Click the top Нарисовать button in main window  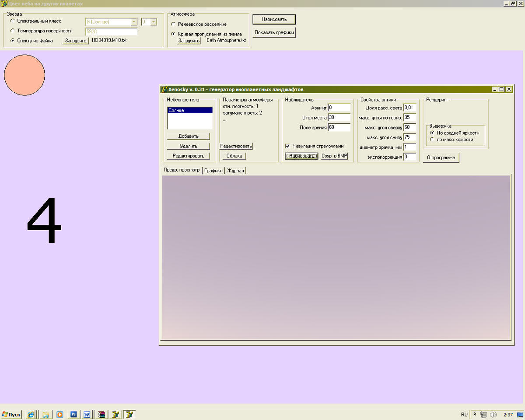coord(274,19)
